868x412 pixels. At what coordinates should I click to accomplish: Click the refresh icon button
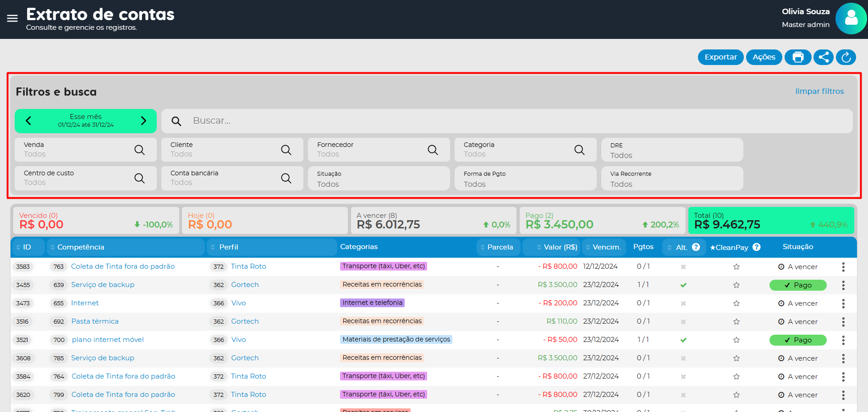(846, 57)
